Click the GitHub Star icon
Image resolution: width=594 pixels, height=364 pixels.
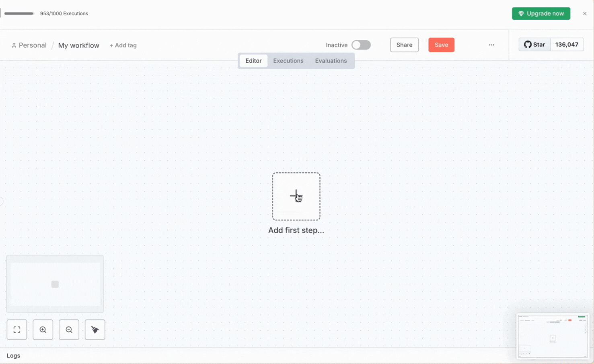[534, 44]
